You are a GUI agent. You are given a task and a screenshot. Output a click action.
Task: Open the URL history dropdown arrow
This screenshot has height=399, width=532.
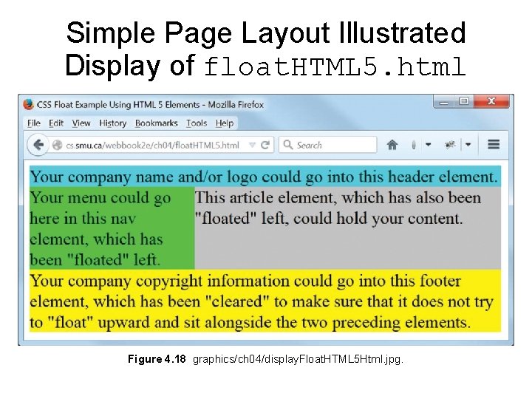click(252, 145)
